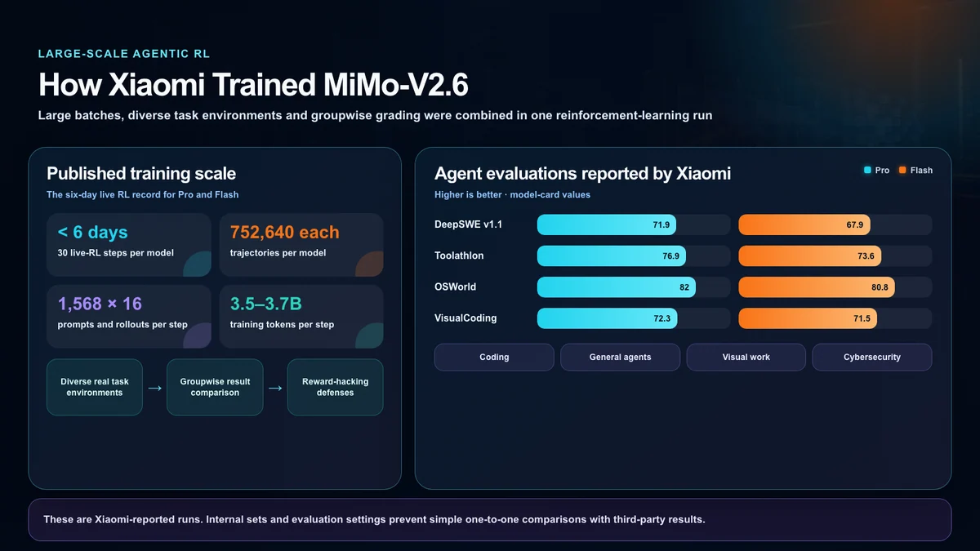Click the VisualCoding Pro bar showing 72.3
980x551 pixels.
click(607, 318)
